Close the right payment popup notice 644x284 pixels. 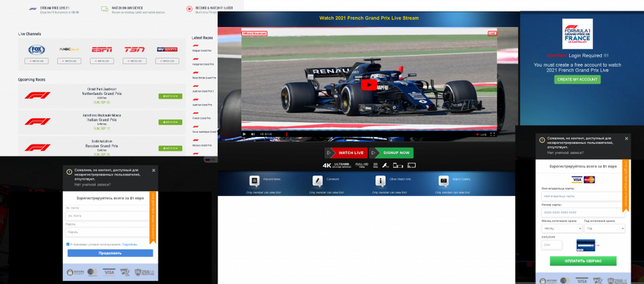coord(626,139)
